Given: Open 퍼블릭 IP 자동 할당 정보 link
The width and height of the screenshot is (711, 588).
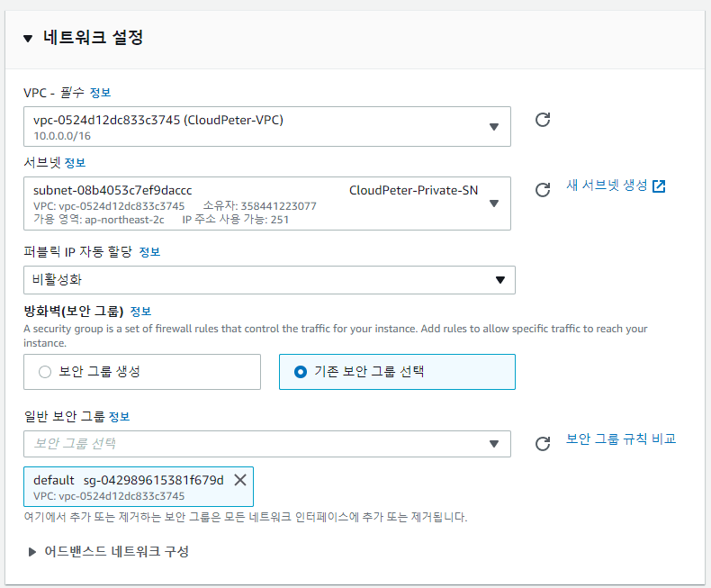Looking at the screenshot, I should pyautogui.click(x=149, y=251).
